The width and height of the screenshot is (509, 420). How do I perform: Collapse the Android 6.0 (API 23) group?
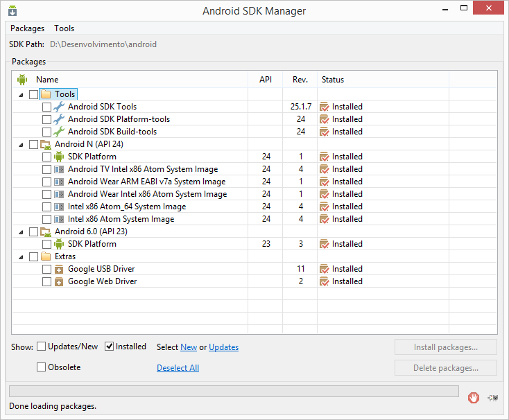[x=20, y=231]
